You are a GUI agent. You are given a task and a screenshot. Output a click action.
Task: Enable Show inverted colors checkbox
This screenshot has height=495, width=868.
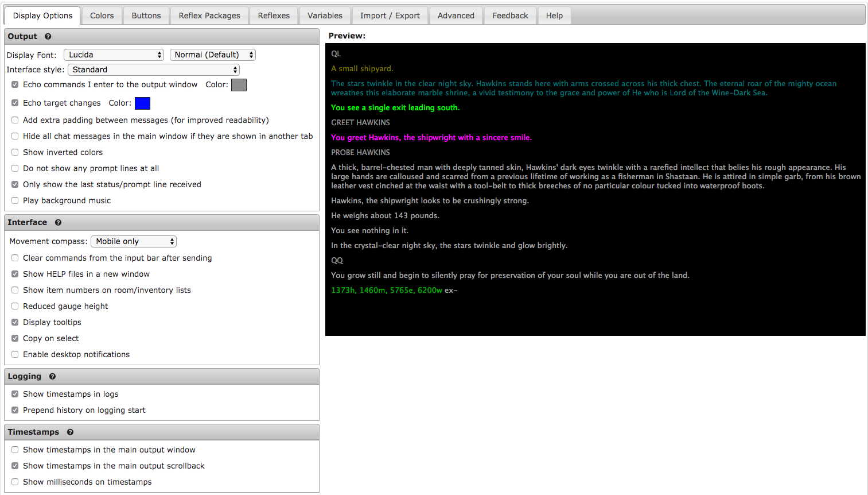pyautogui.click(x=15, y=152)
